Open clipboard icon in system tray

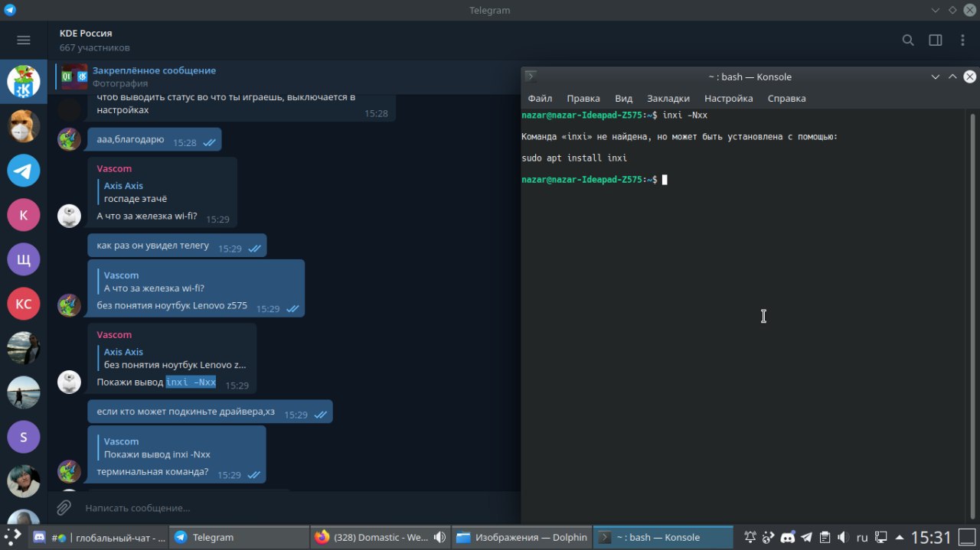pos(825,537)
